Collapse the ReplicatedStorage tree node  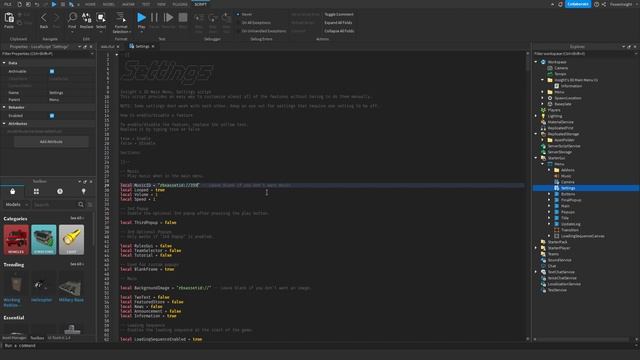coord(536,134)
